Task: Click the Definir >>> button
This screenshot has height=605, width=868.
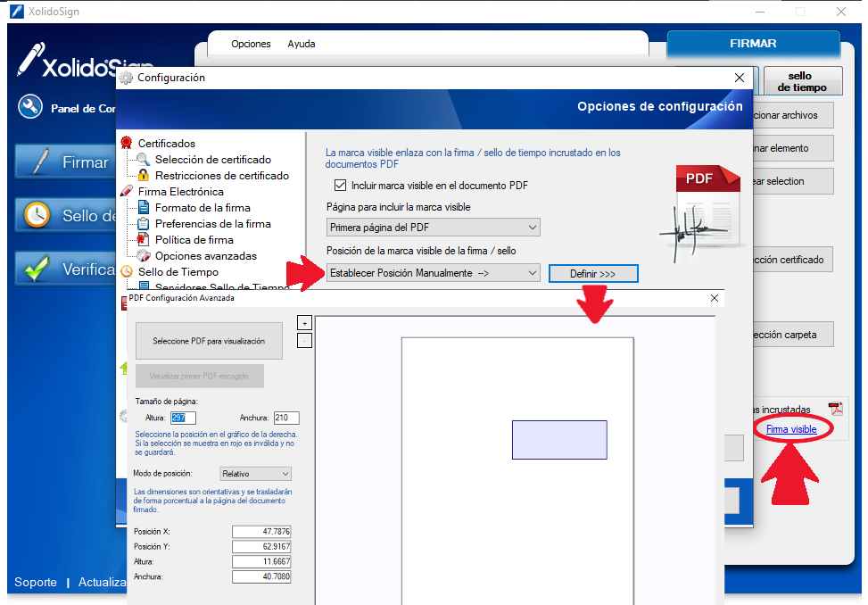Action: (593, 273)
